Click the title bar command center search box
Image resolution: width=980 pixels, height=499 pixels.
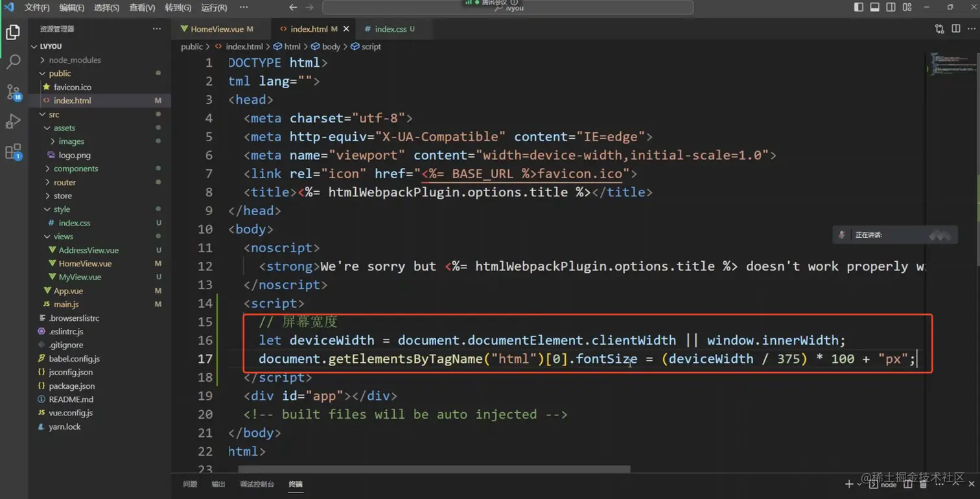[x=507, y=7]
